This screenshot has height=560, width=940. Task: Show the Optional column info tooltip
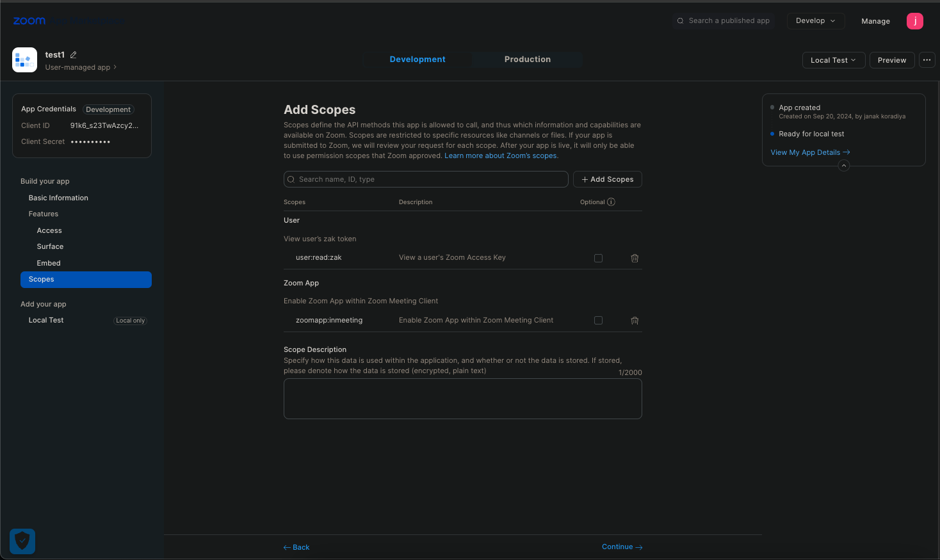[x=611, y=202]
